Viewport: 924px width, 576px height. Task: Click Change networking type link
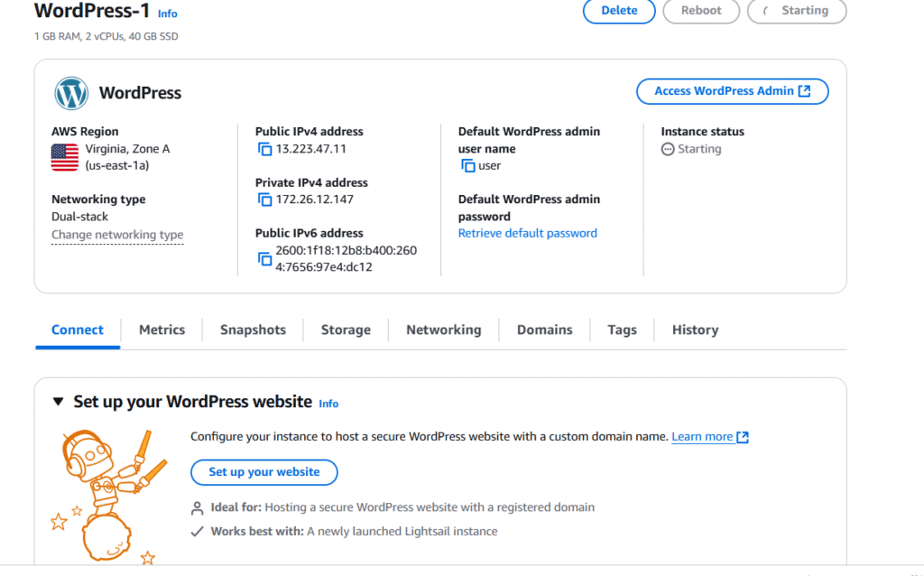[117, 235]
